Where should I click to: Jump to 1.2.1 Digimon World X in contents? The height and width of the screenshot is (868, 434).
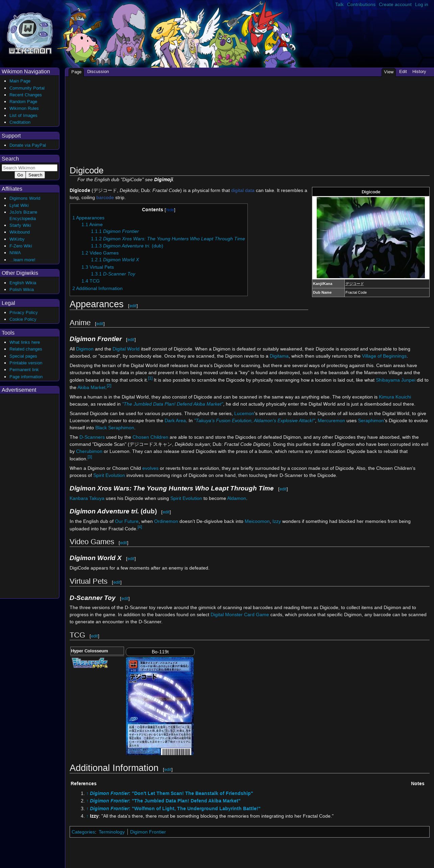pos(115,260)
